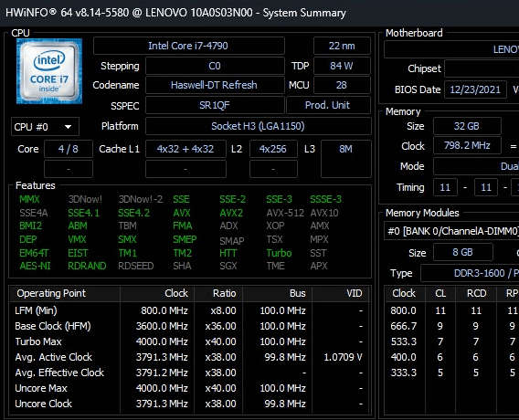Select the Avg. Effective Clock row
The height and width of the screenshot is (420, 519).
189,373
